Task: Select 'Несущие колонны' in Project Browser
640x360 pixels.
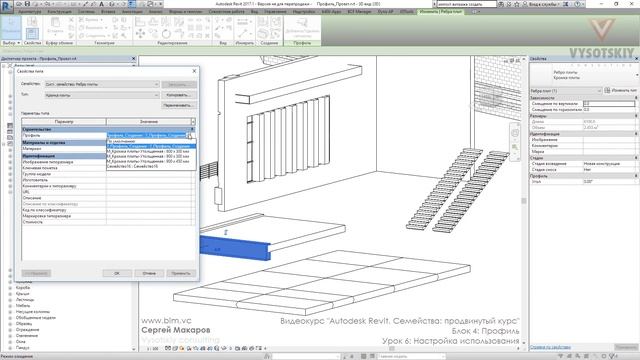Action: 33,312
